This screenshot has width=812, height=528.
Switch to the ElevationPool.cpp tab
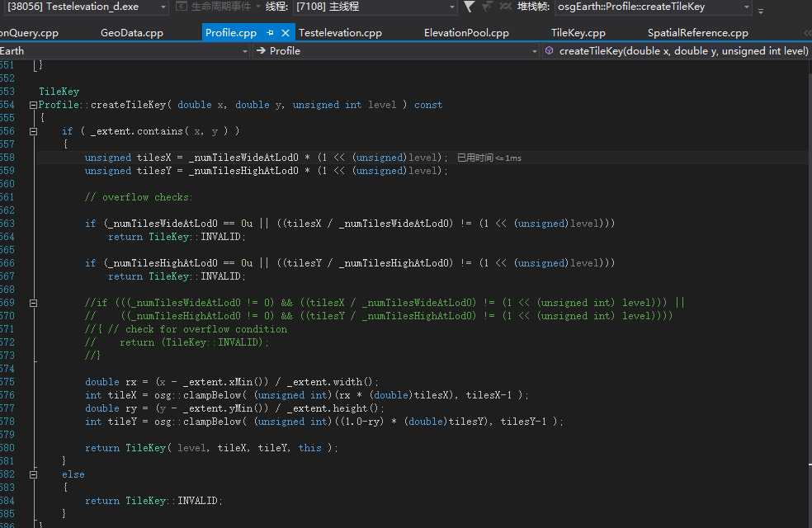[x=466, y=33]
